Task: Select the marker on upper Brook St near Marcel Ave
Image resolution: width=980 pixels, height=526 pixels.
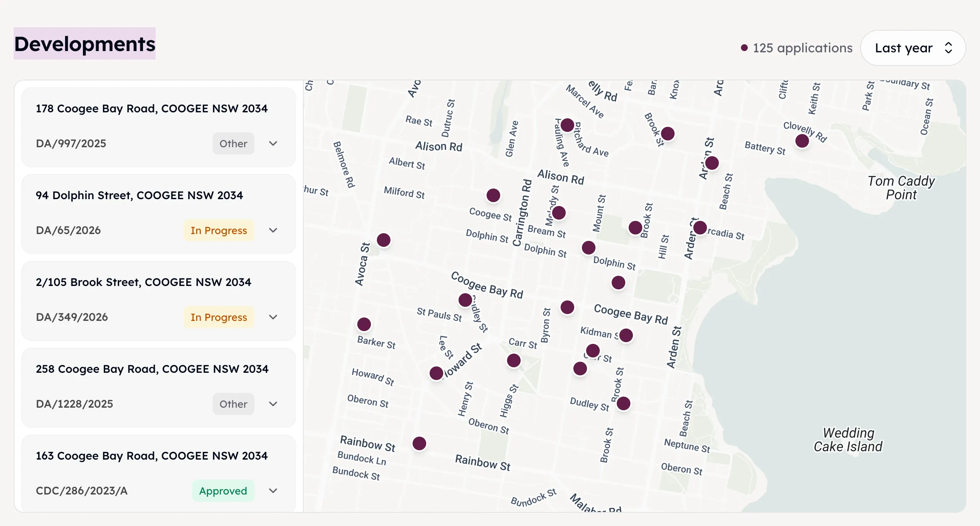Action: pyautogui.click(x=668, y=134)
